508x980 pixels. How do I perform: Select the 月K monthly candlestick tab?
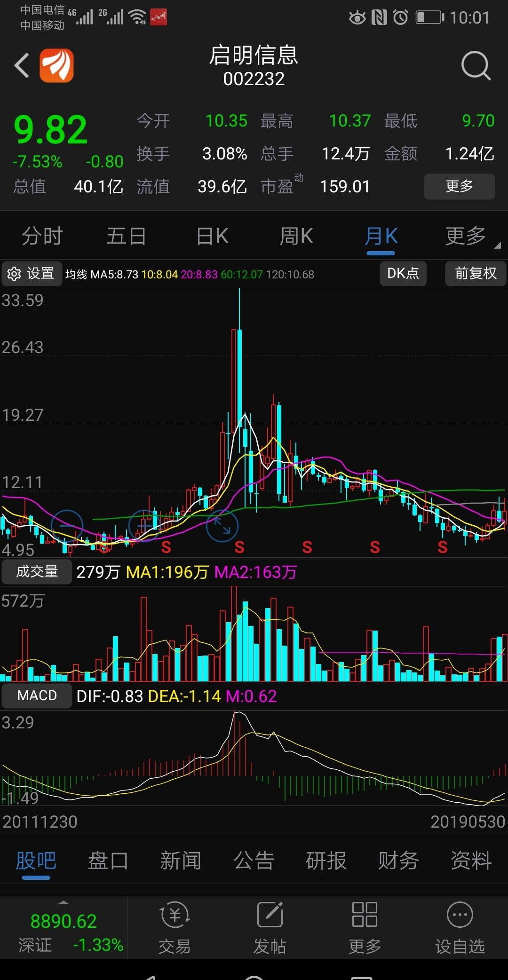click(381, 236)
